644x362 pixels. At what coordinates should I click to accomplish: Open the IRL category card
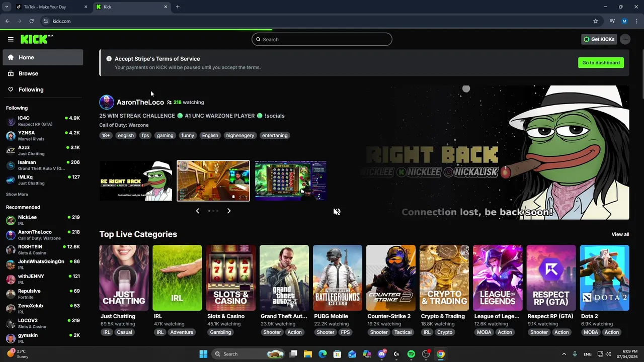point(177,278)
